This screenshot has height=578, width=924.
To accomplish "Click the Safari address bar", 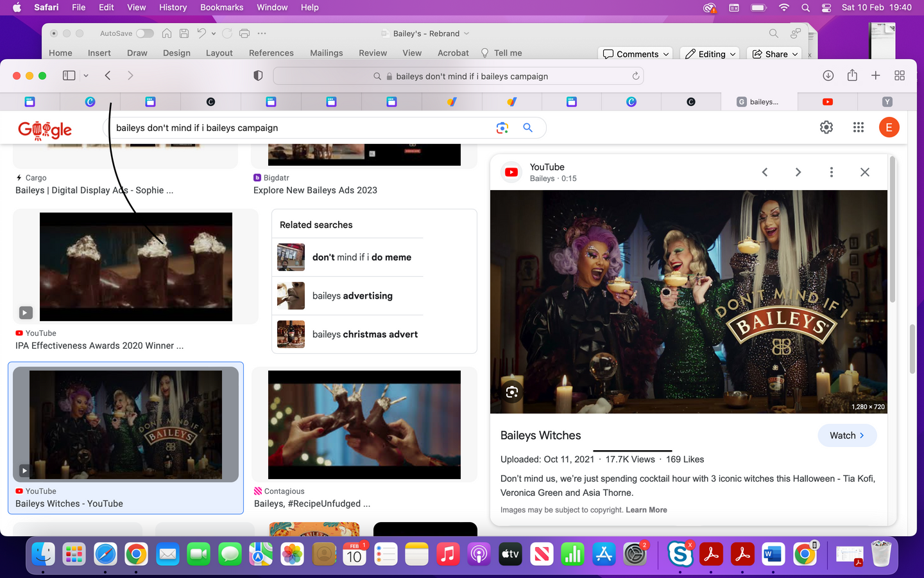I will click(458, 76).
